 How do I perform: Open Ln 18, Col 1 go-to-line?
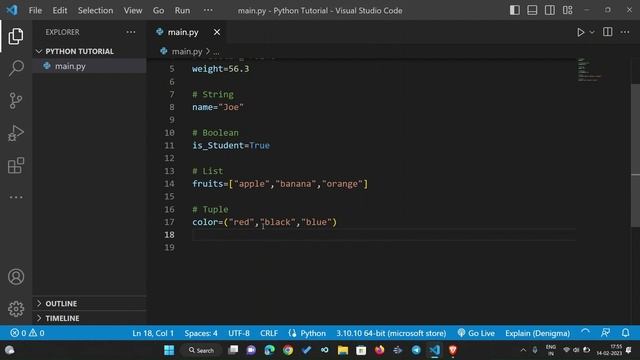(153, 333)
